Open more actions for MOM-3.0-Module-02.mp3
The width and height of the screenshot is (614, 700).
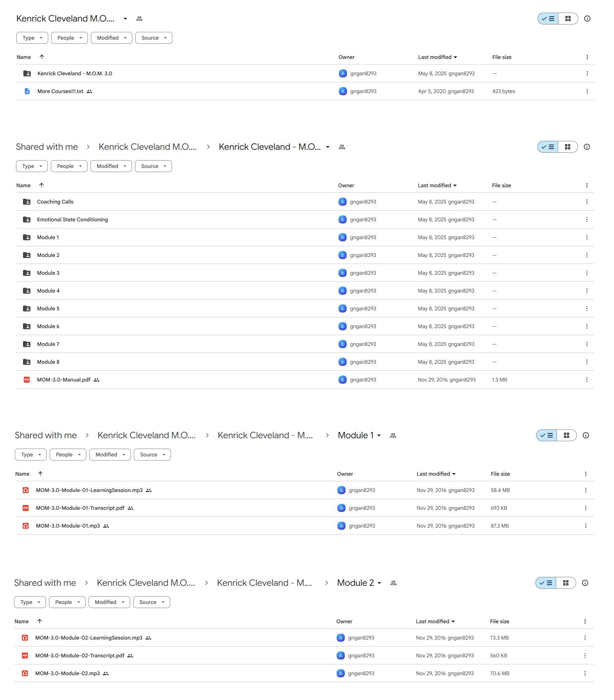(x=585, y=673)
